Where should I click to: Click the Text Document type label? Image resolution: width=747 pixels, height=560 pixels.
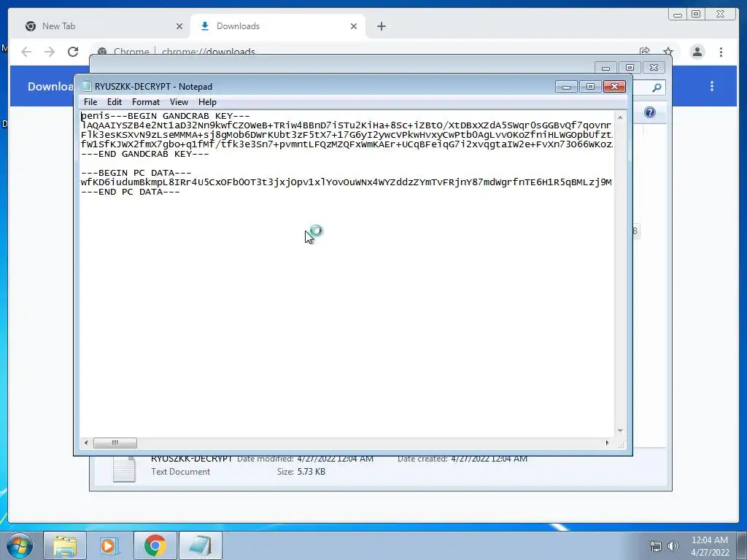click(x=181, y=472)
